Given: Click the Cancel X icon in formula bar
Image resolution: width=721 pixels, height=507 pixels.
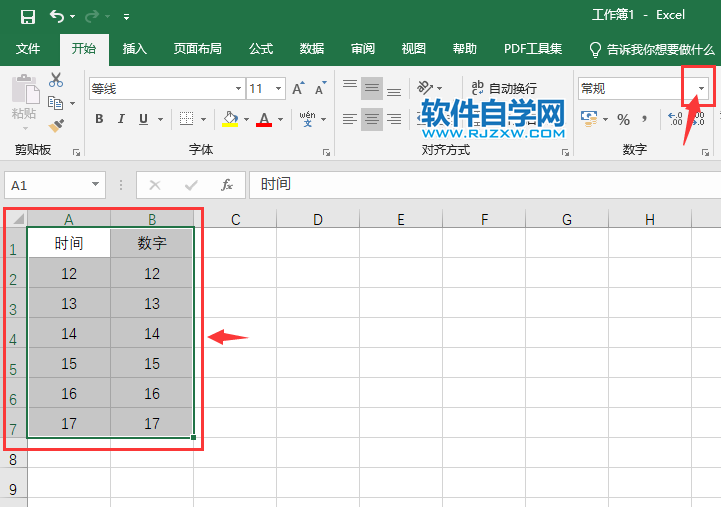Looking at the screenshot, I should [x=155, y=185].
